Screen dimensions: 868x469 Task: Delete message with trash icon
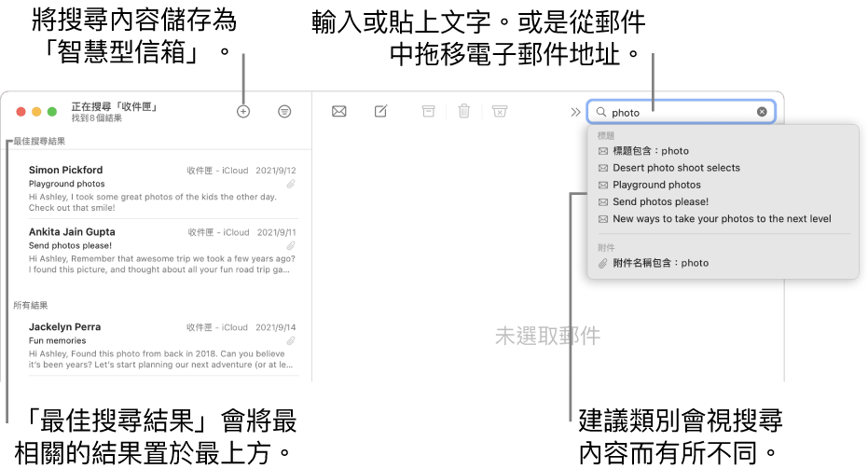tap(464, 111)
